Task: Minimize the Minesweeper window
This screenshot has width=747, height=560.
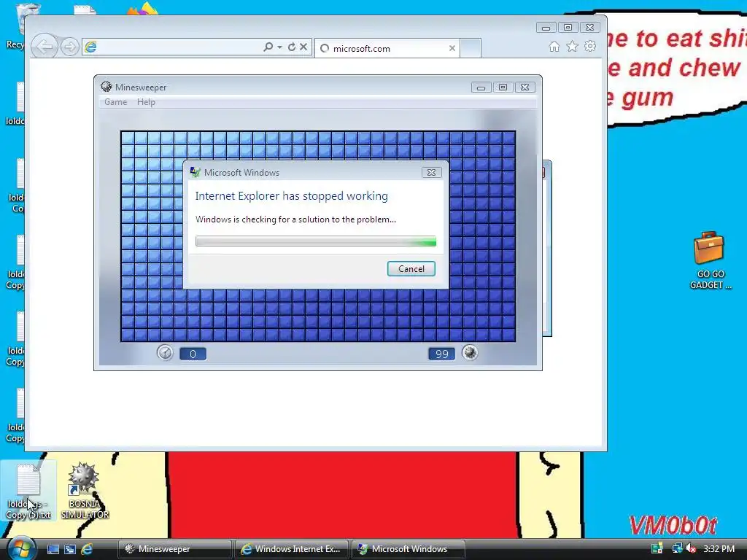Action: [481, 87]
